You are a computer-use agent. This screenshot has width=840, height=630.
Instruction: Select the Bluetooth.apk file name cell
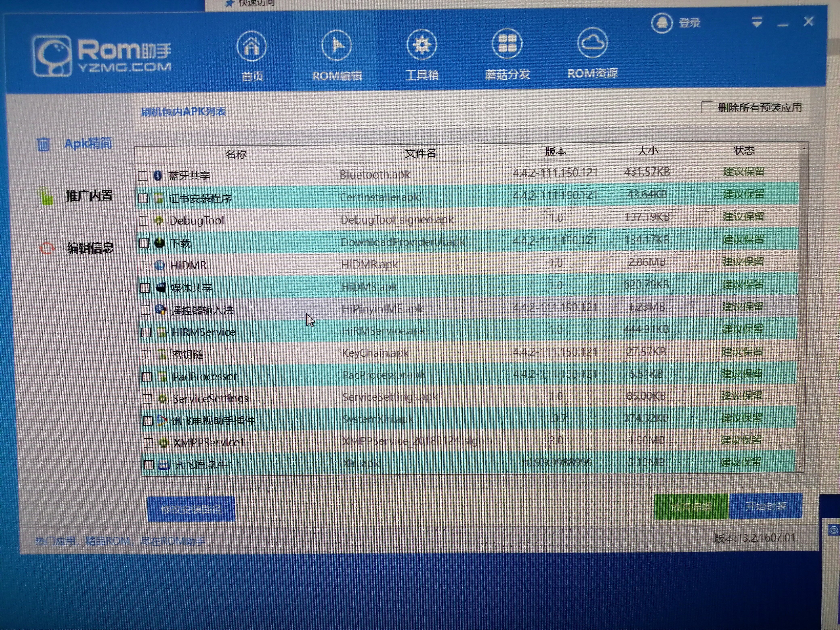(375, 174)
